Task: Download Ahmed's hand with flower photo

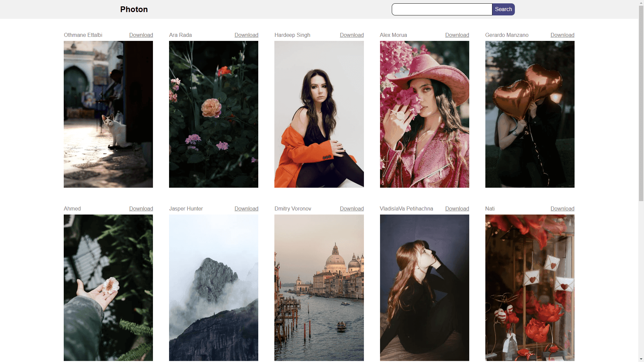Action: (x=141, y=208)
